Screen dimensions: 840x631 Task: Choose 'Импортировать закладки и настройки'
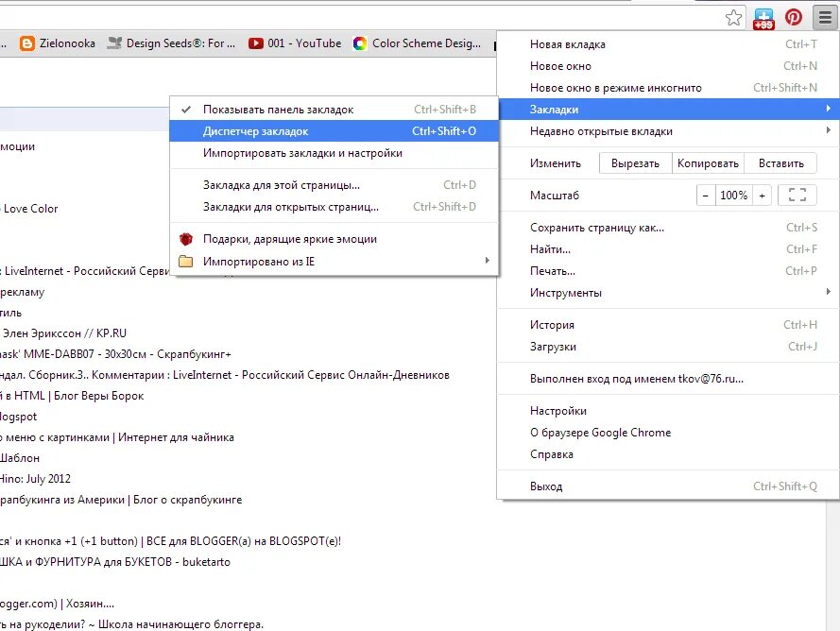coord(334,153)
